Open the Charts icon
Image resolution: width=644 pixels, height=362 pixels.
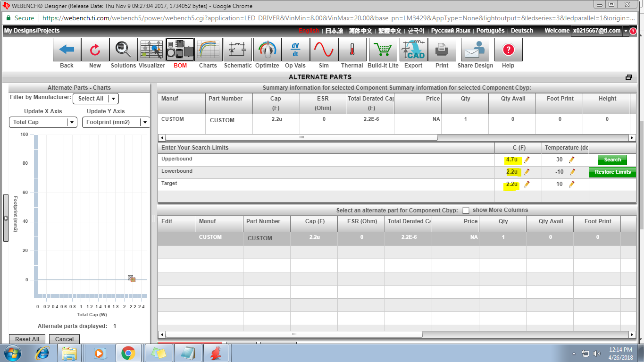[x=208, y=50]
